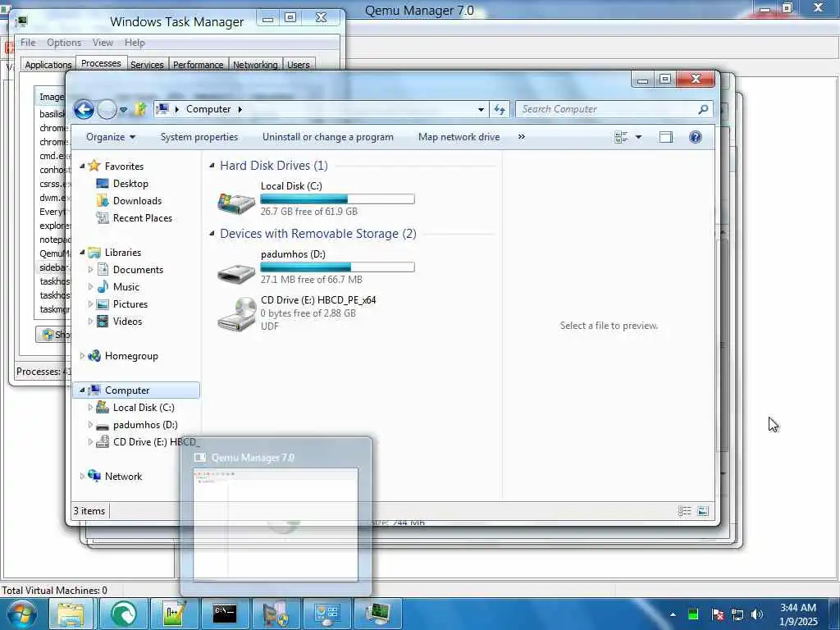
Task: Select Recent Places under Favorites
Action: click(x=143, y=218)
